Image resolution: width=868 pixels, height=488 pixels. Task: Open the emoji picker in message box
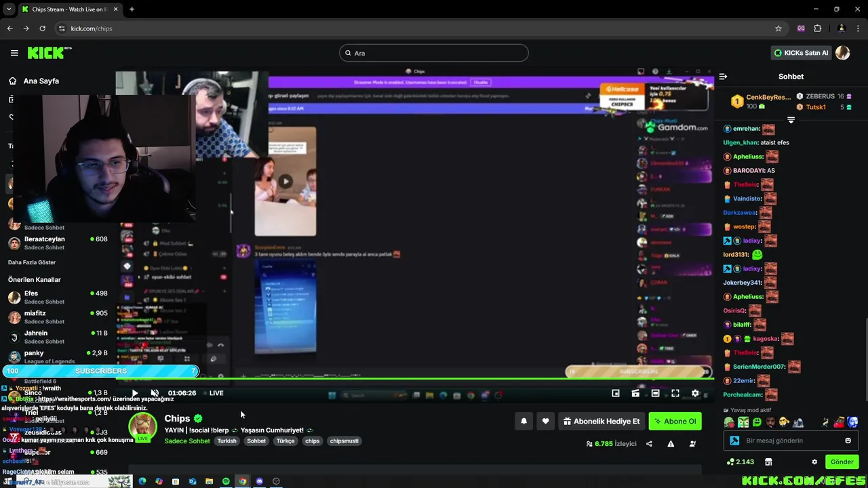[x=848, y=441]
